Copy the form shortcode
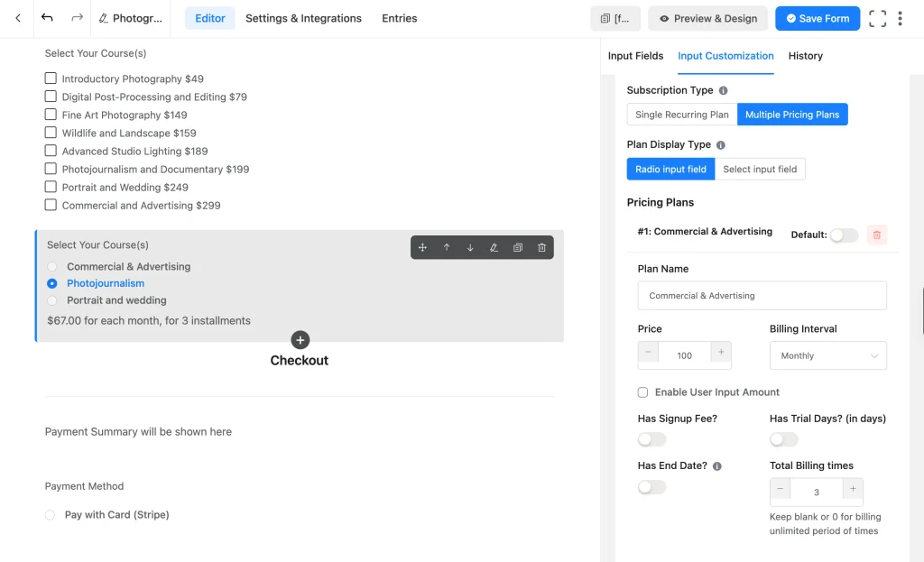The height and width of the screenshot is (562, 924). pyautogui.click(x=615, y=18)
